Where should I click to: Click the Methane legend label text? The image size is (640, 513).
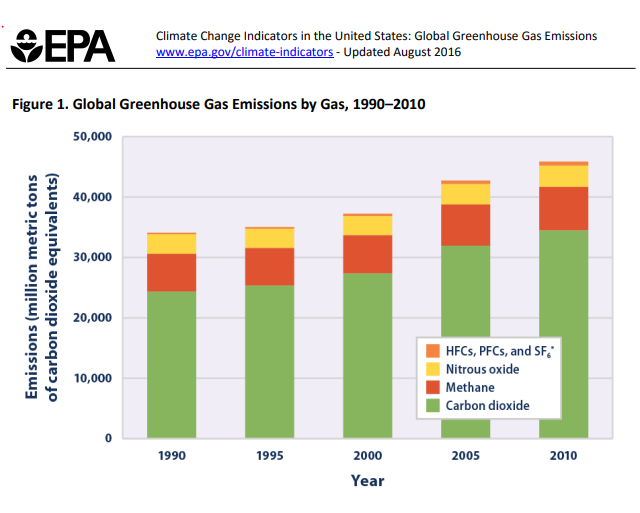(468, 387)
